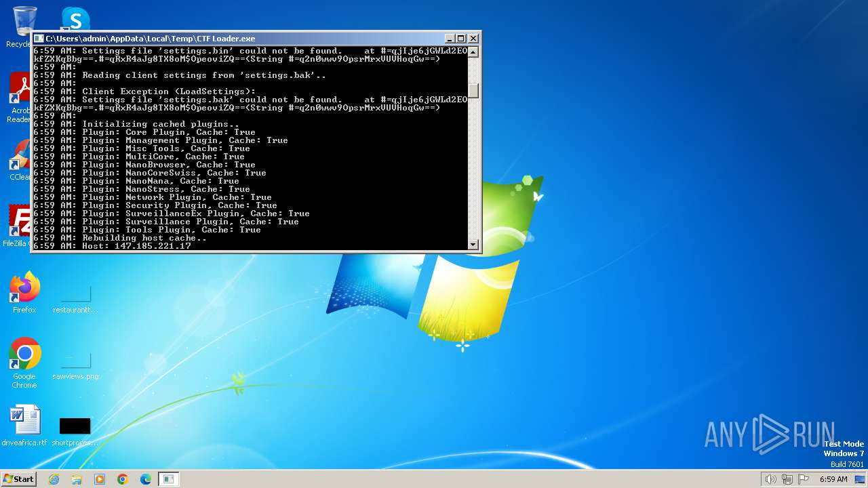This screenshot has height=488, width=868.
Task: Launch Firefox from the desktop
Action: [x=24, y=293]
